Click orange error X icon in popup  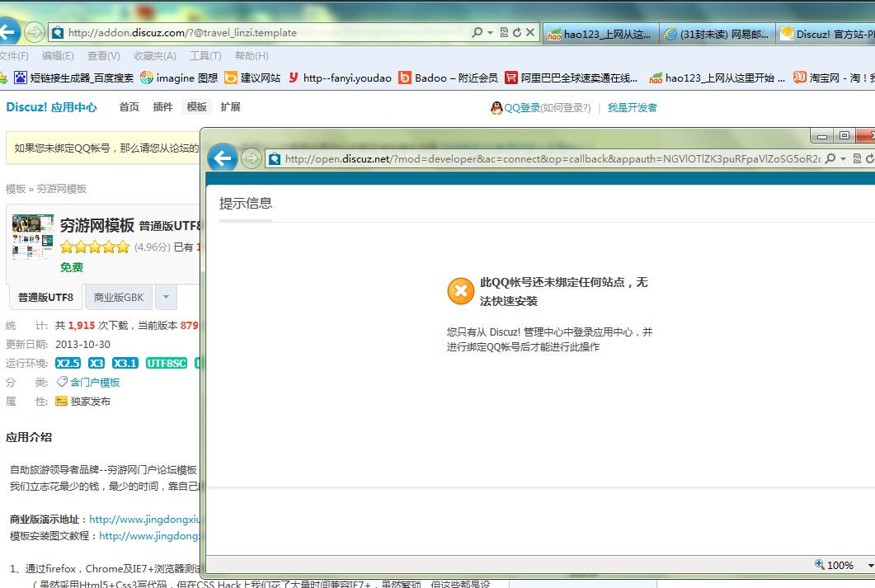(461, 290)
